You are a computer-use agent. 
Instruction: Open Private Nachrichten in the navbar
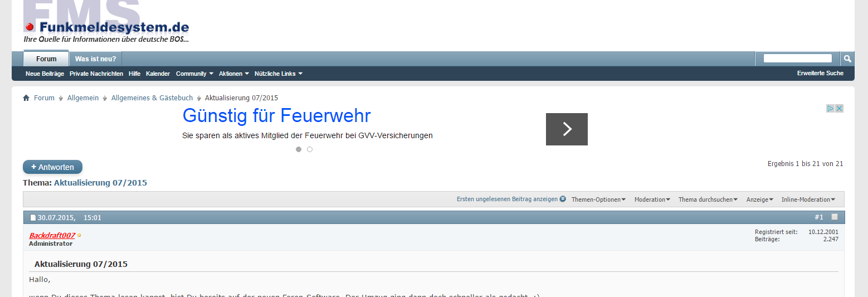click(96, 74)
